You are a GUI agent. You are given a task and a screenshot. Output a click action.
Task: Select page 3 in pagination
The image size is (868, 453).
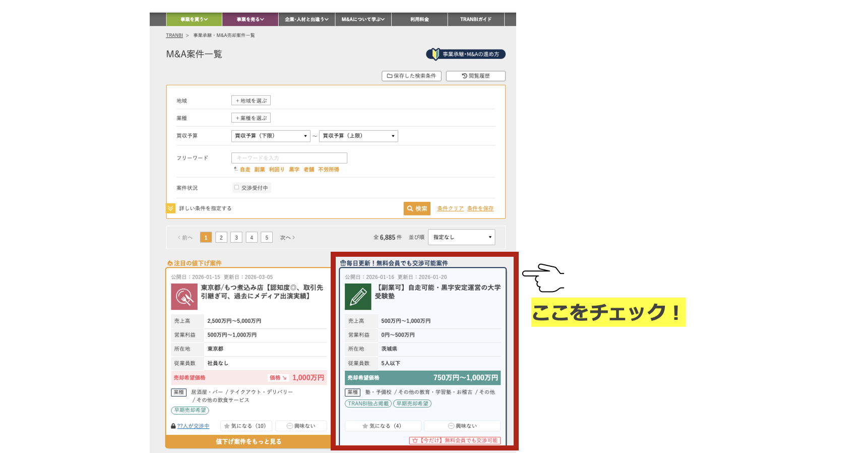click(x=236, y=238)
